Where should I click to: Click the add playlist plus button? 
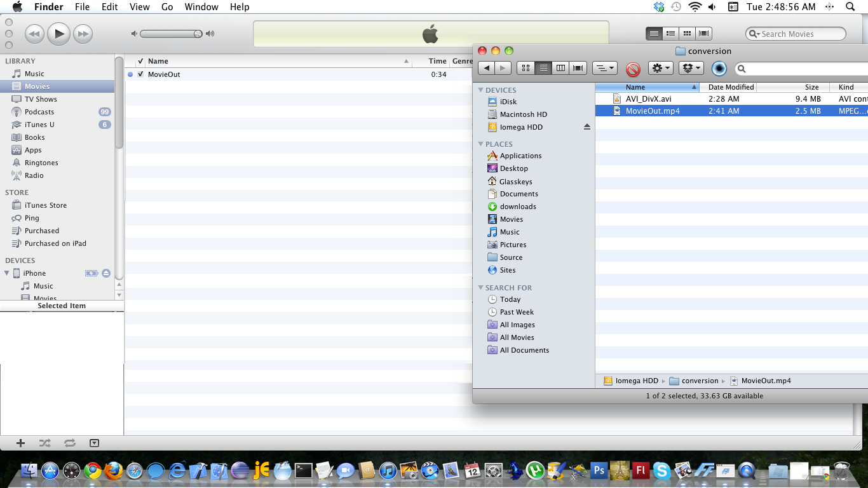pyautogui.click(x=20, y=443)
